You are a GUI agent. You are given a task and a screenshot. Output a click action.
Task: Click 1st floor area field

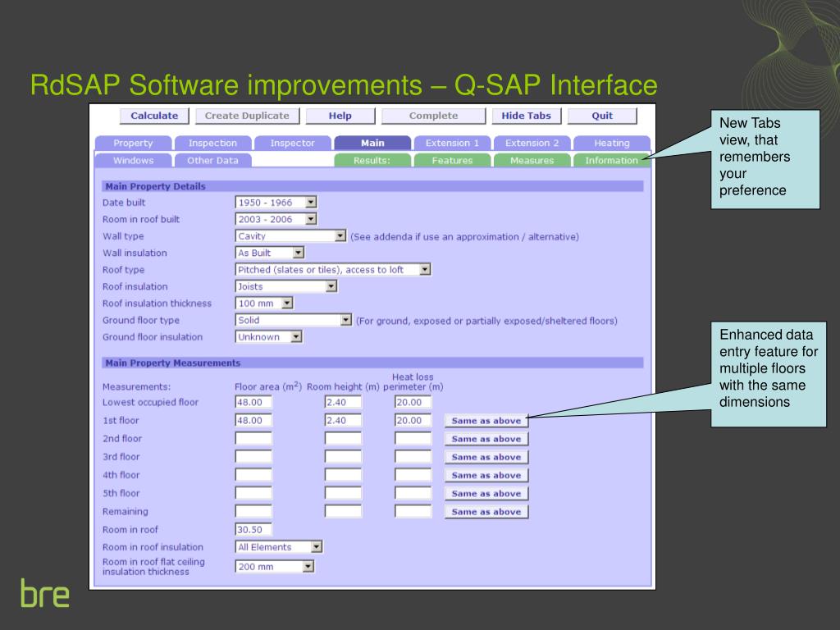pyautogui.click(x=253, y=421)
